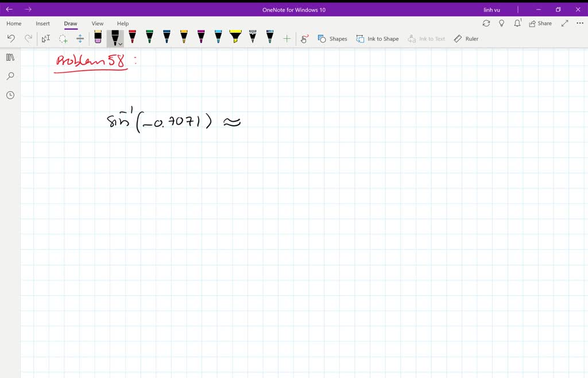Image resolution: width=588 pixels, height=378 pixels.
Task: Click the Undo button
Action: click(11, 38)
